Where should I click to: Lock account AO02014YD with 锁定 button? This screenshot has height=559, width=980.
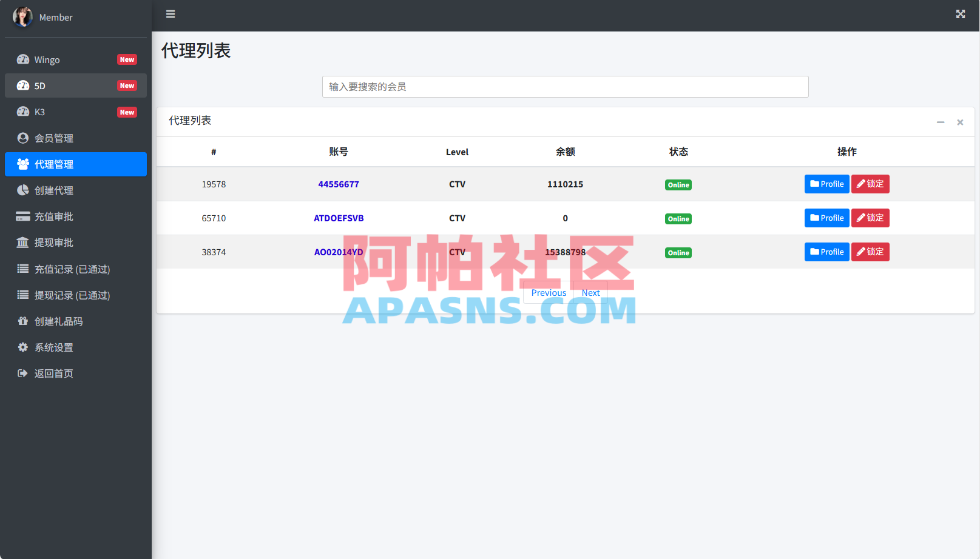pyautogui.click(x=870, y=252)
